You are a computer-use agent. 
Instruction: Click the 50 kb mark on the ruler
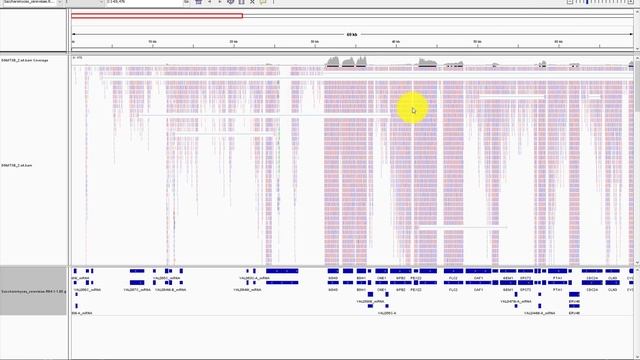(x=477, y=42)
